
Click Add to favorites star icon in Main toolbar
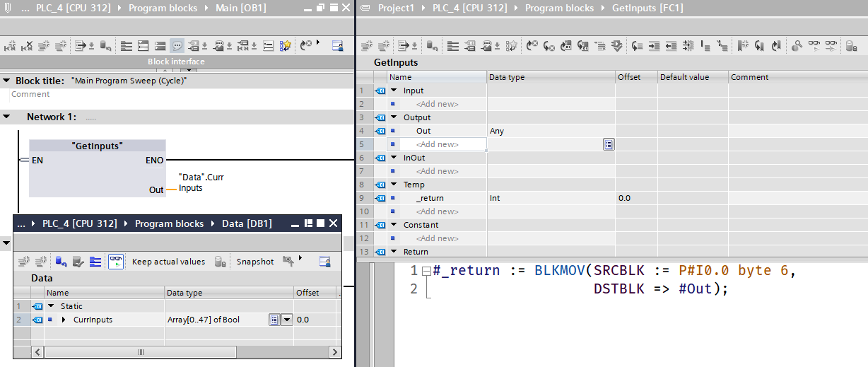[x=285, y=46]
